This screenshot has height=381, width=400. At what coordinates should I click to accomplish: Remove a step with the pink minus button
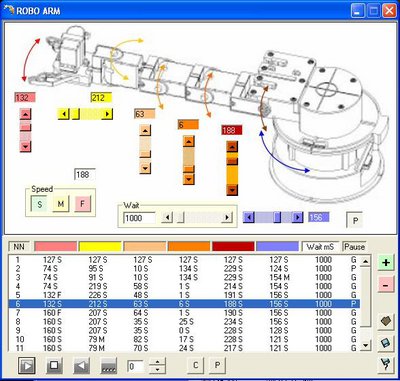tap(386, 285)
